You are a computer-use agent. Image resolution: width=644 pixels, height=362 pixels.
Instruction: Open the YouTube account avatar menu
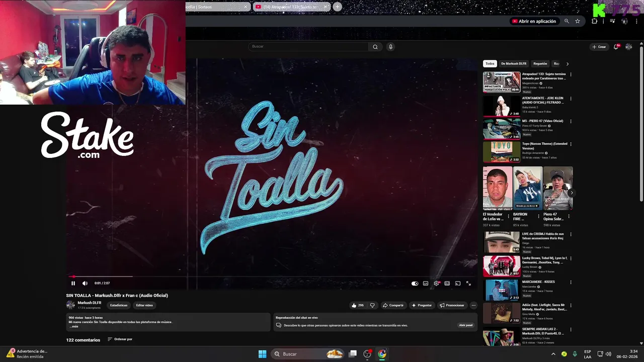coord(628,47)
